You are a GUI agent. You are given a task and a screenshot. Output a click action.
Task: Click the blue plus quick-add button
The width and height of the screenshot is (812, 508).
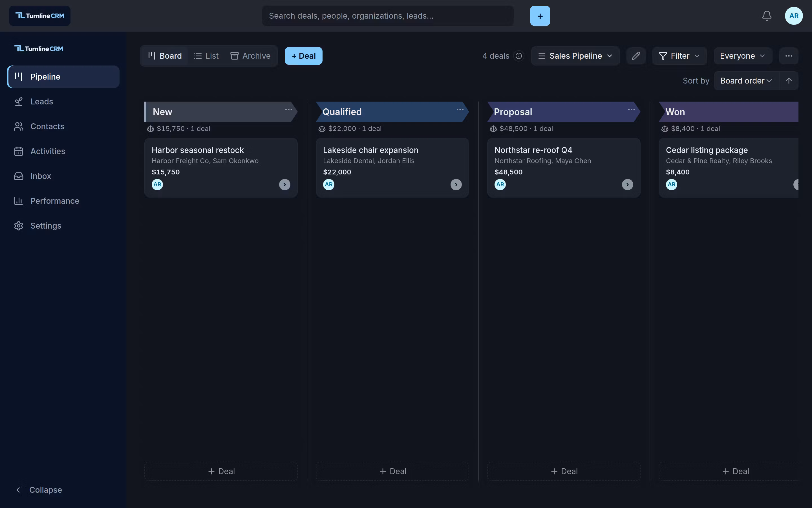pyautogui.click(x=540, y=16)
